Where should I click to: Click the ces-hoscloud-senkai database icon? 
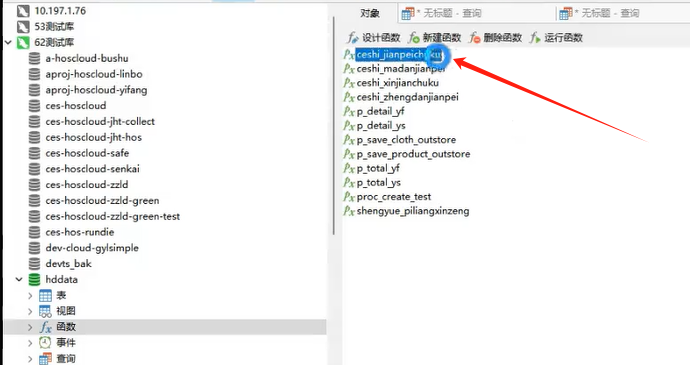pyautogui.click(x=34, y=169)
